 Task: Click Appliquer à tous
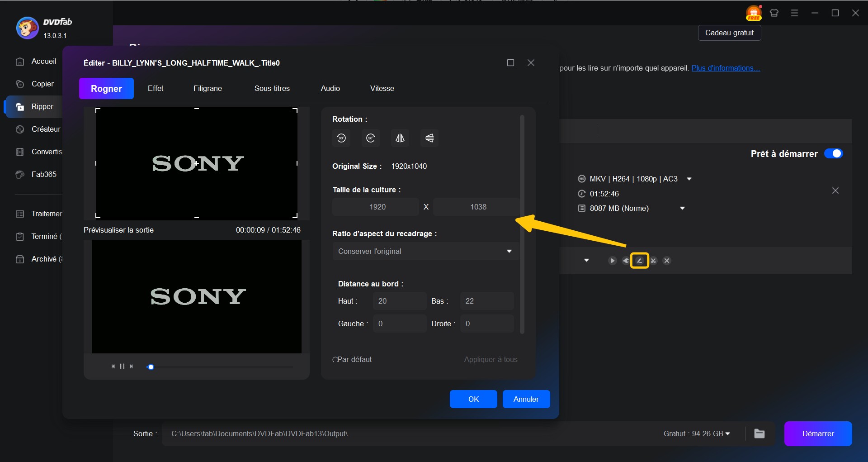tap(491, 359)
